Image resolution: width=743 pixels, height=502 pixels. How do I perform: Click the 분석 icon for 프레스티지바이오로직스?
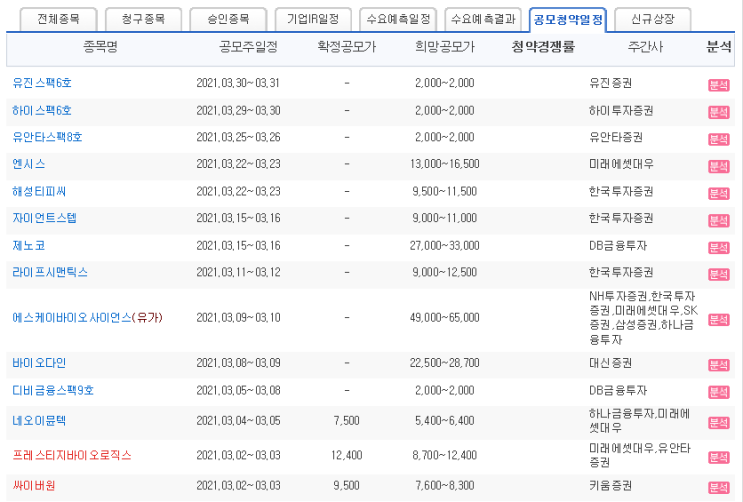click(x=718, y=457)
